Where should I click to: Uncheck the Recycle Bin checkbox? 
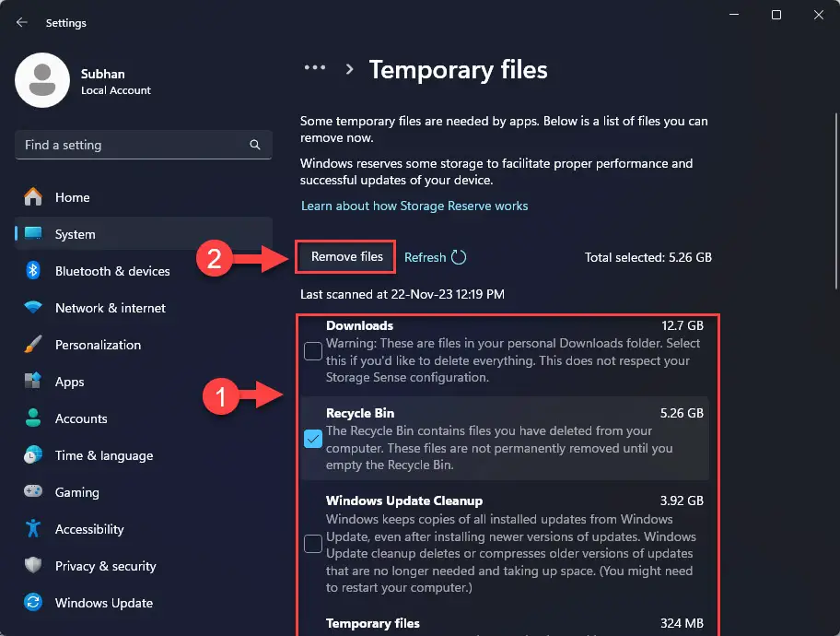point(313,439)
